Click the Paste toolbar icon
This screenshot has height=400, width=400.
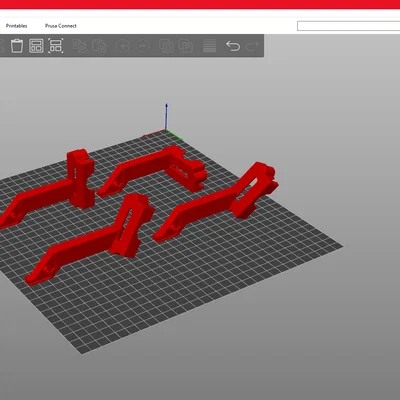coord(99,46)
